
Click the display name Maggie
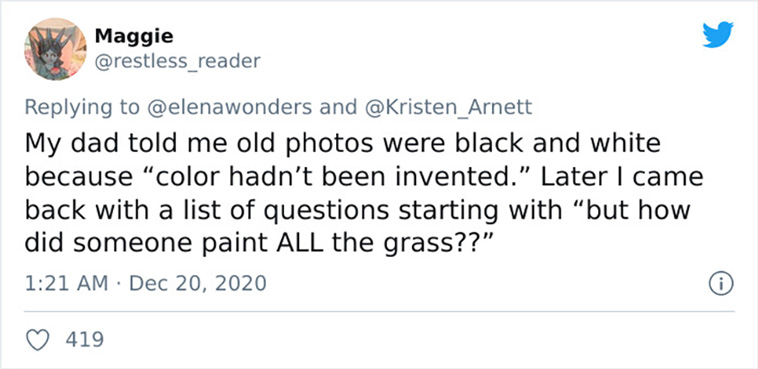click(x=134, y=36)
